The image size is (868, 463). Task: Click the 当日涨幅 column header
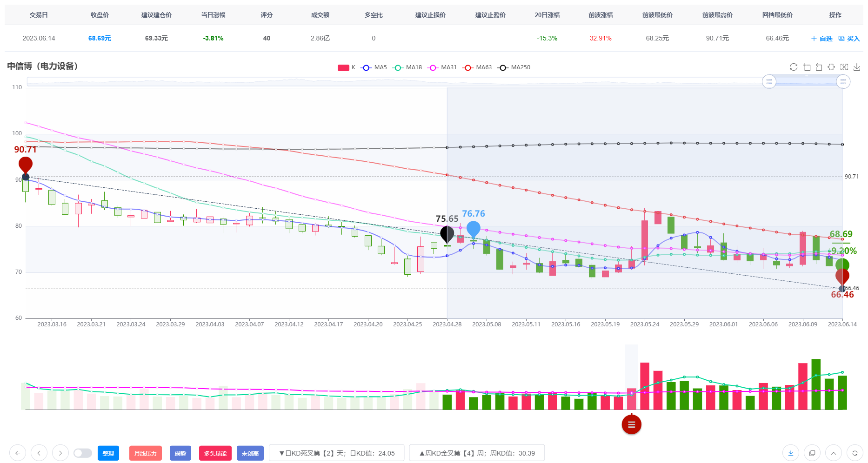pos(213,15)
